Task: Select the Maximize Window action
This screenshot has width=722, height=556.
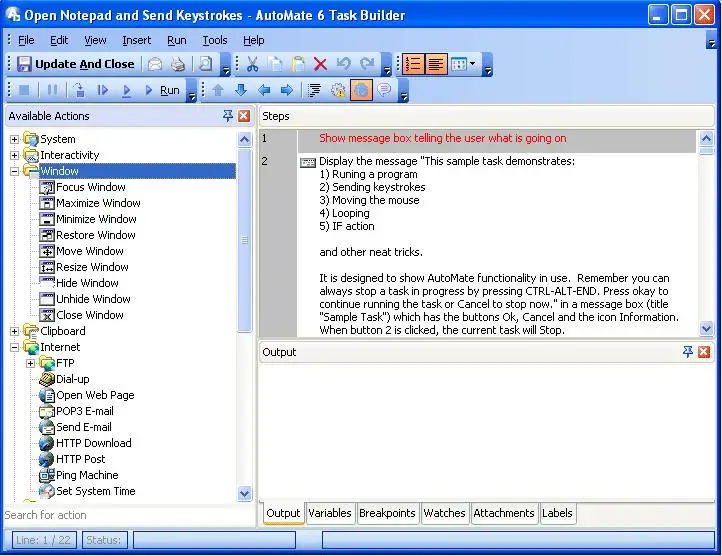Action: (90, 203)
